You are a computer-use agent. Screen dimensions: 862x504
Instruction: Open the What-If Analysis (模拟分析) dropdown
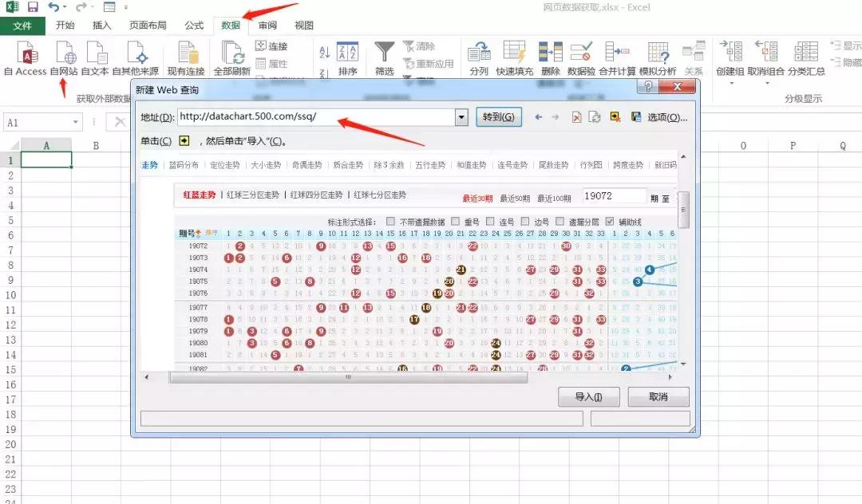[658, 57]
